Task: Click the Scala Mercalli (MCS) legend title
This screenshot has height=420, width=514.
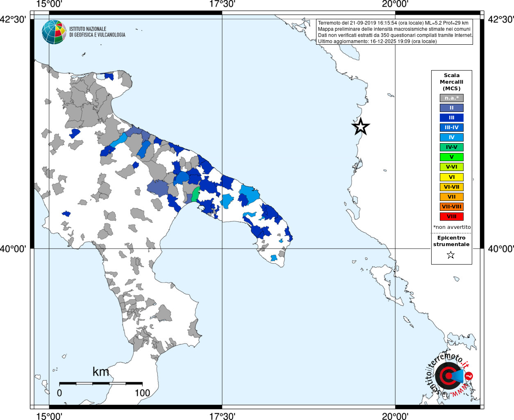Action: pyautogui.click(x=452, y=82)
